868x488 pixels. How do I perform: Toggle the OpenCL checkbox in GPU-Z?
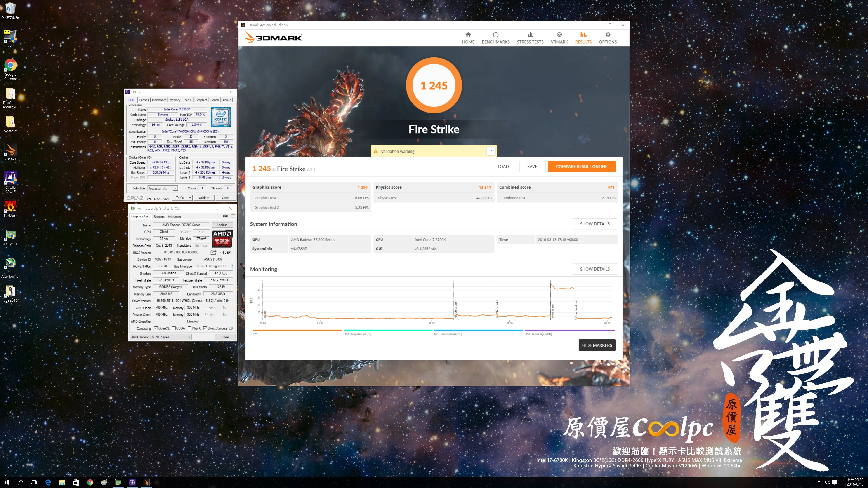point(156,328)
